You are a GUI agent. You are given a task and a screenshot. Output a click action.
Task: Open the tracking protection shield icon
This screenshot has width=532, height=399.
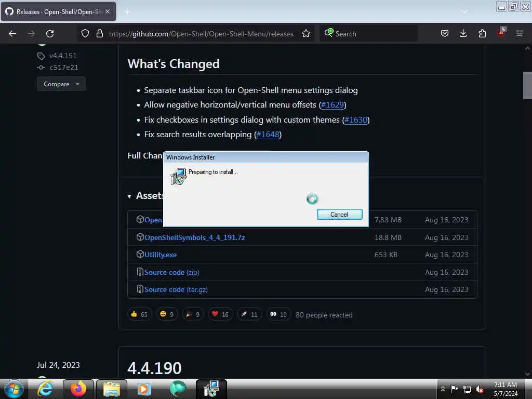click(x=85, y=33)
